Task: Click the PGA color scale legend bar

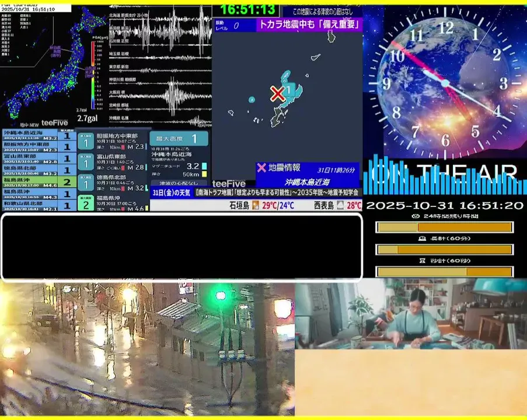Action: 93,75
